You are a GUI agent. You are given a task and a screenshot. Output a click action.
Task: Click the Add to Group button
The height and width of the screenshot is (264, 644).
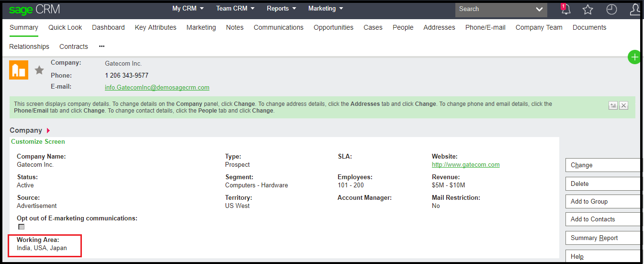click(x=604, y=201)
